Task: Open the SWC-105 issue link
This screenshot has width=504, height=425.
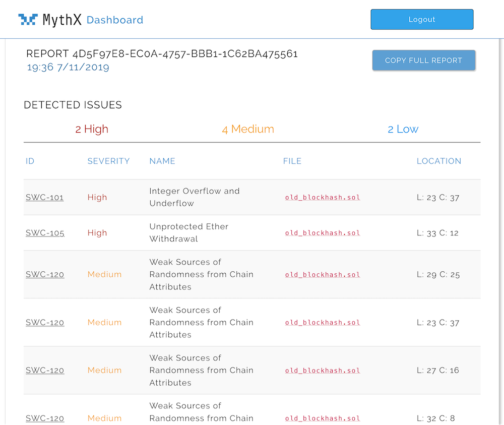Action: click(x=45, y=233)
